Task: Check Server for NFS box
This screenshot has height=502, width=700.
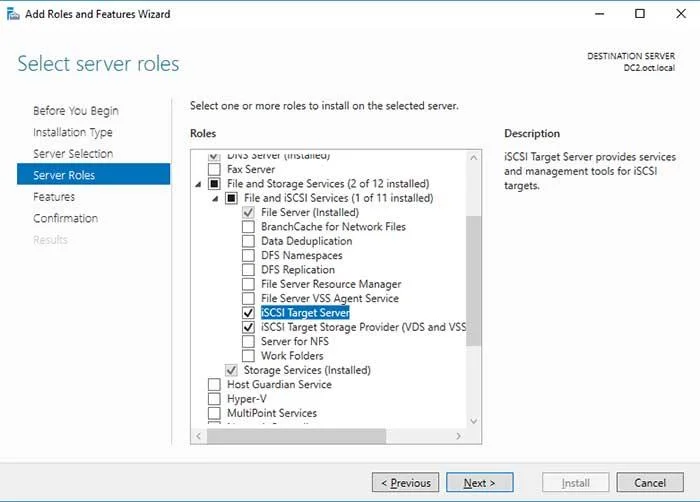Action: point(248,342)
